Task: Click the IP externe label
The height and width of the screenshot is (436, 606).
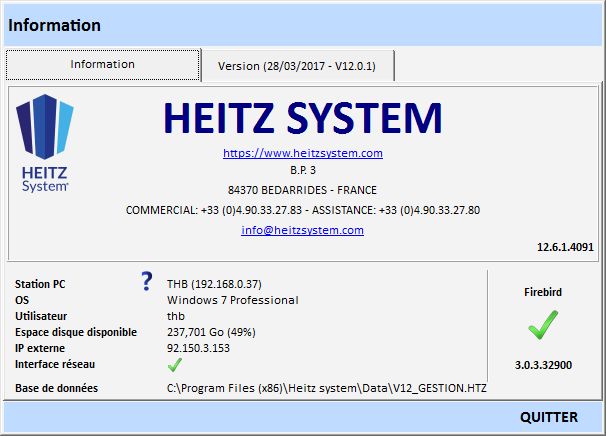Action: (40, 348)
